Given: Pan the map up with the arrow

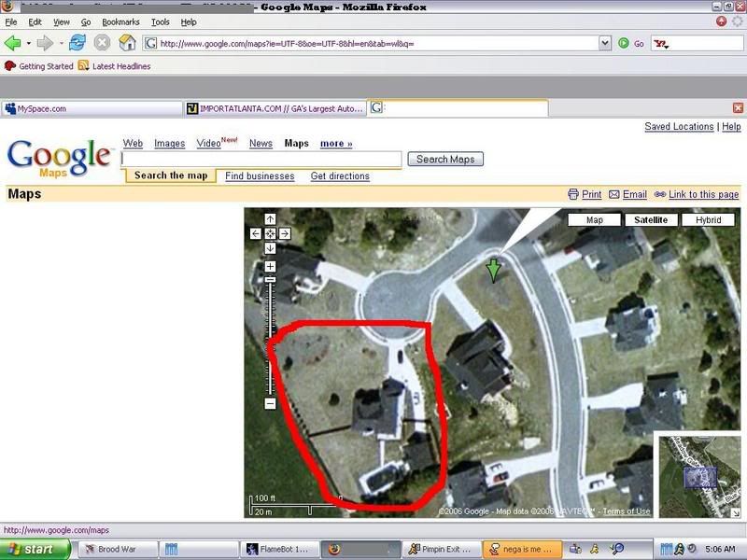Looking at the screenshot, I should click(270, 219).
